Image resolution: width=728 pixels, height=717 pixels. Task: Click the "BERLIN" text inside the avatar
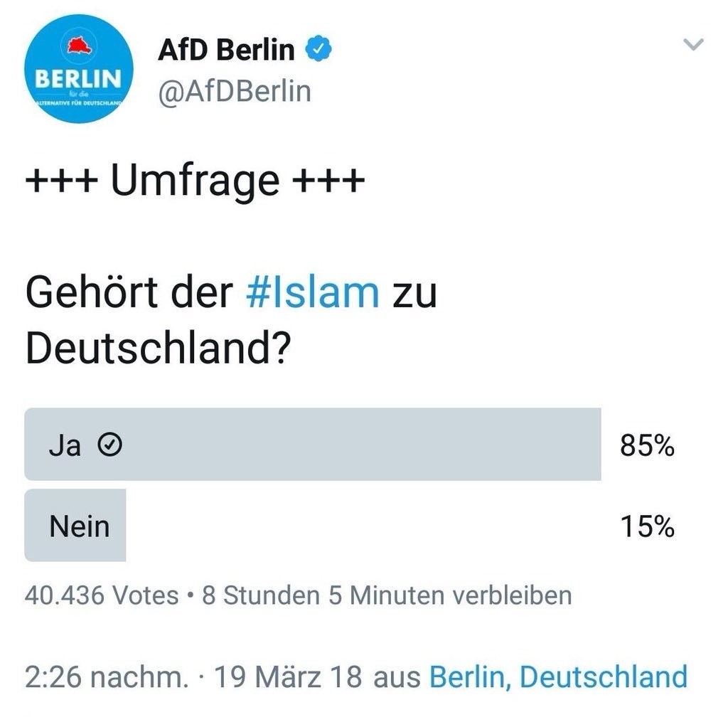click(78, 79)
